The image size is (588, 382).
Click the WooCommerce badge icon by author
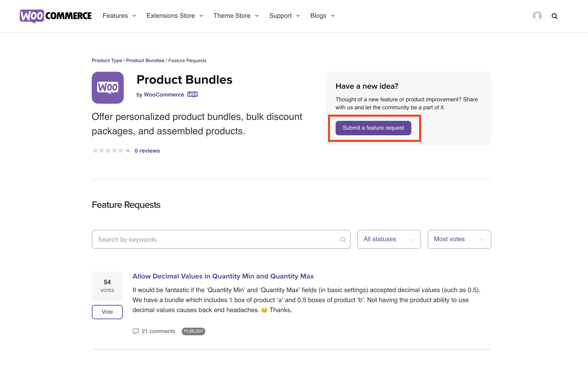[192, 94]
